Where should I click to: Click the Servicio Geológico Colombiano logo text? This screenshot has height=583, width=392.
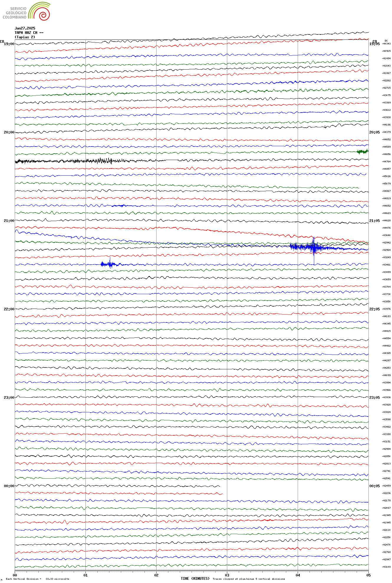[15, 13]
